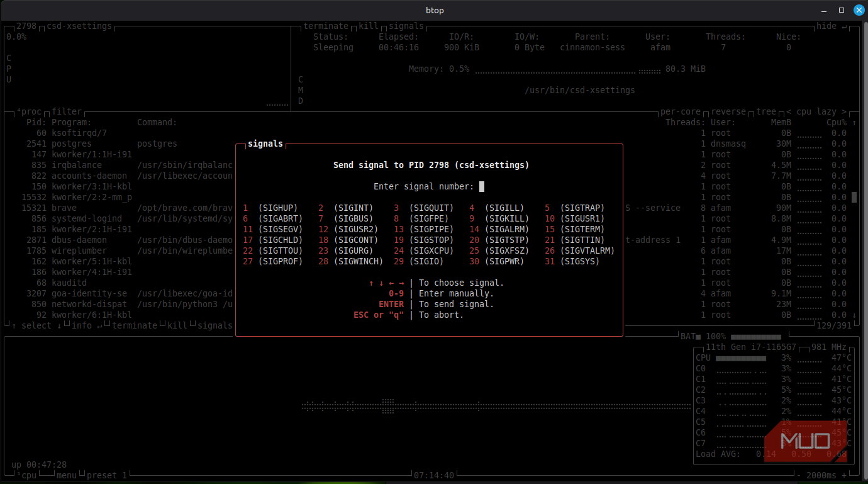
Task: Click kill in the process detail box header
Action: (x=369, y=26)
